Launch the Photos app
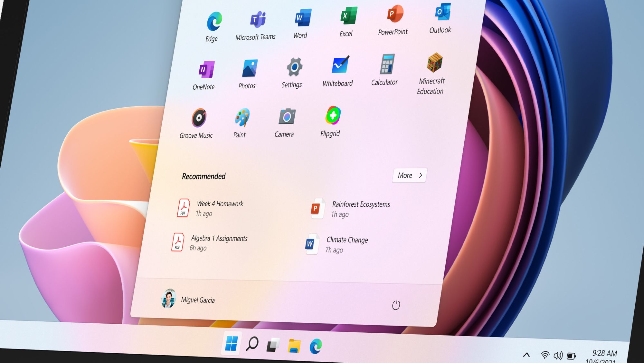The height and width of the screenshot is (363, 644). 250,68
